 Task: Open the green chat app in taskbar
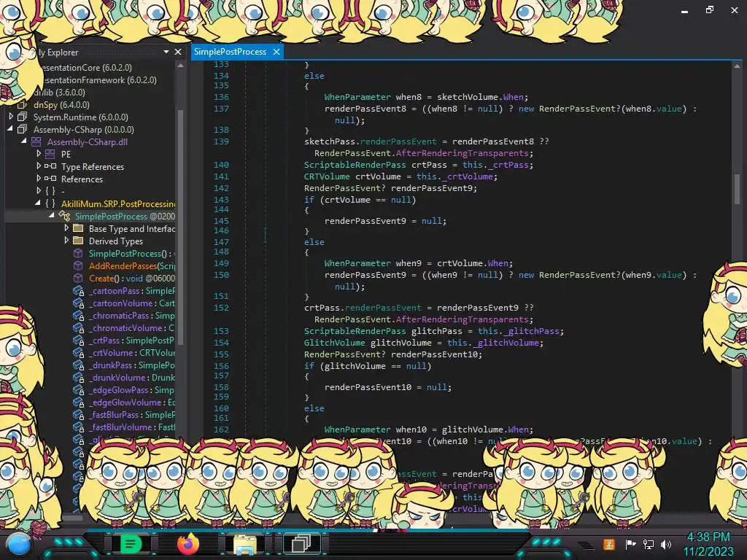[x=131, y=544]
